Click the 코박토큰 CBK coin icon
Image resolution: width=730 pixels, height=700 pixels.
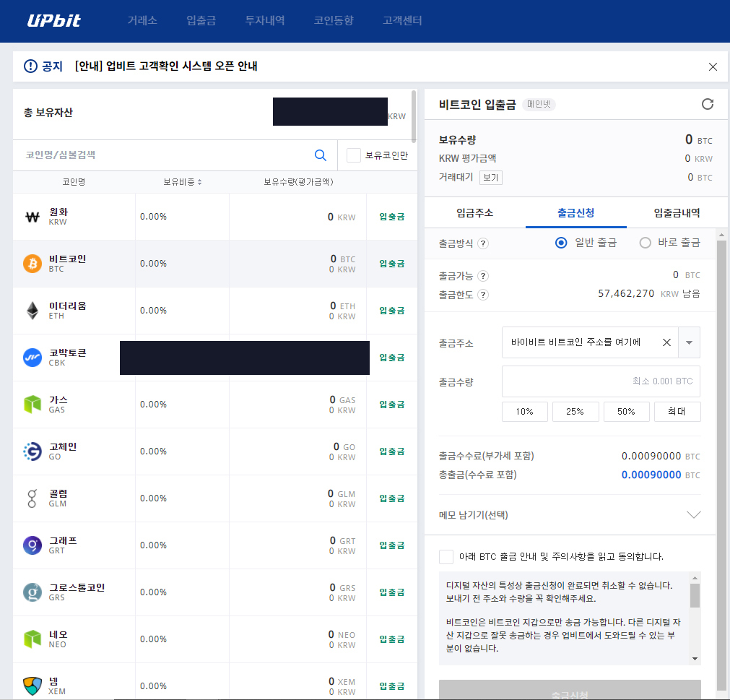tap(32, 358)
